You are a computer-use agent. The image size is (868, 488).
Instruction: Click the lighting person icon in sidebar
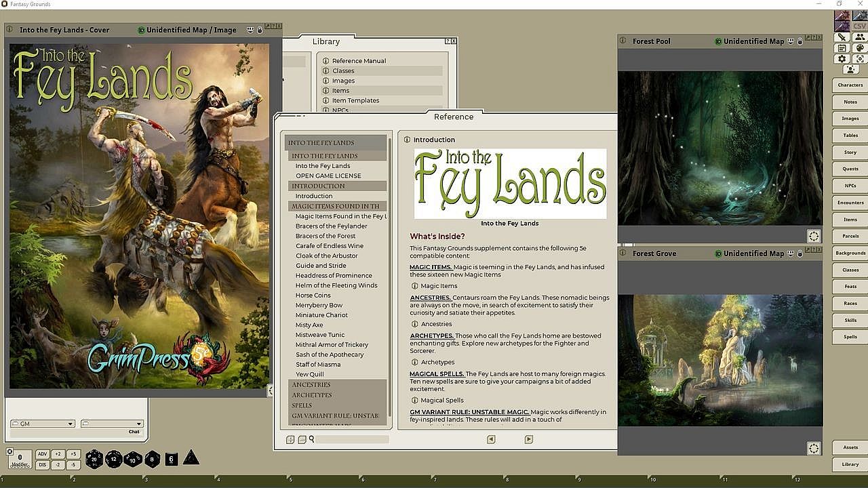(850, 70)
